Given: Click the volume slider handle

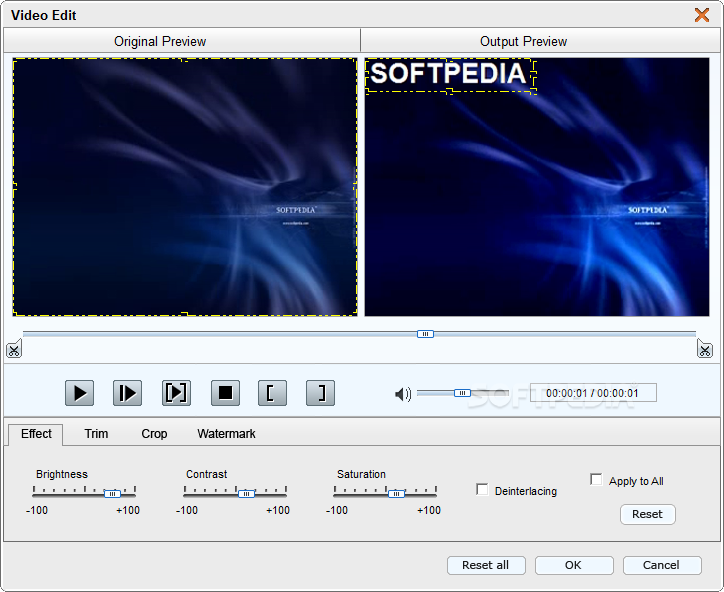Looking at the screenshot, I should pos(462,393).
